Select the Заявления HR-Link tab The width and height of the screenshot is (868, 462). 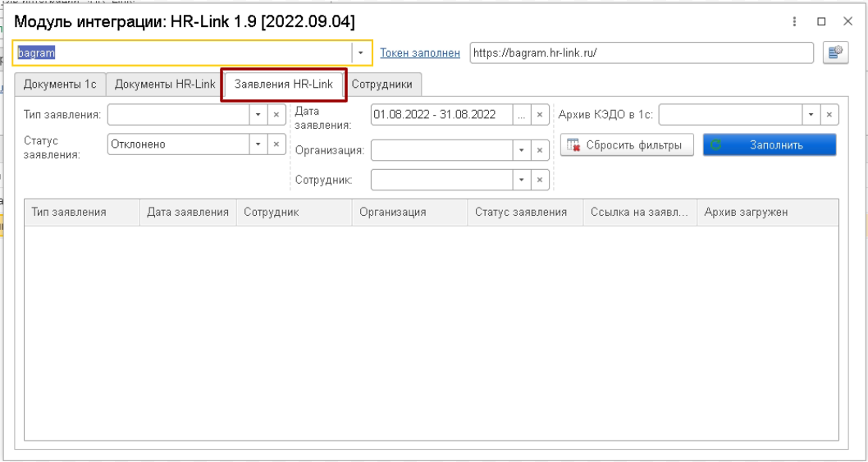pos(284,85)
